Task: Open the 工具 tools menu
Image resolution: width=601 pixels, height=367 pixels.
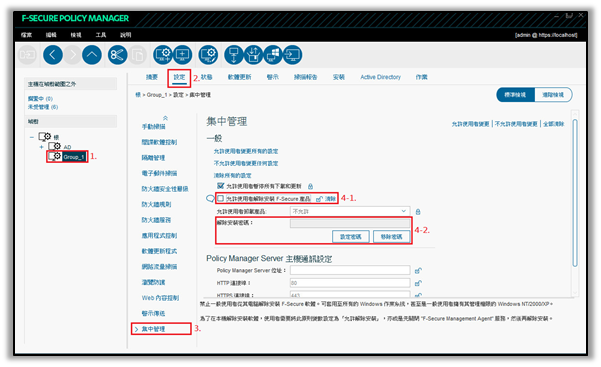Action: pyautogui.click(x=101, y=35)
